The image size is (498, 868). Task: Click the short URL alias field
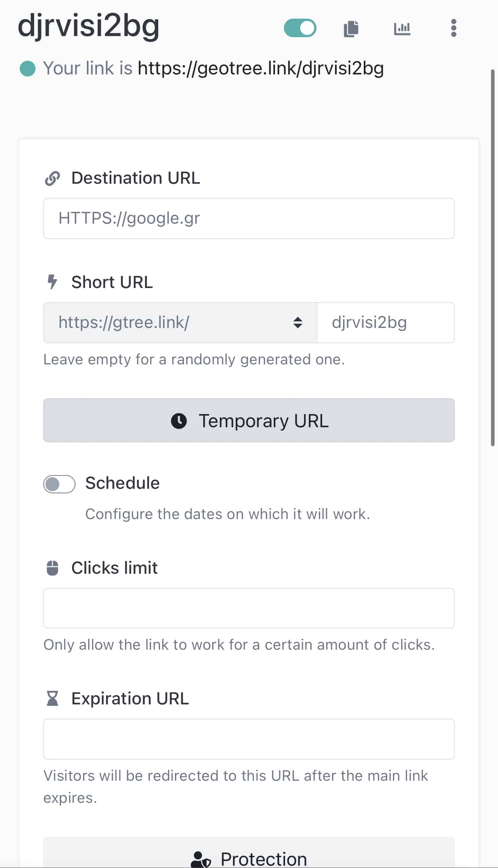[x=385, y=323]
